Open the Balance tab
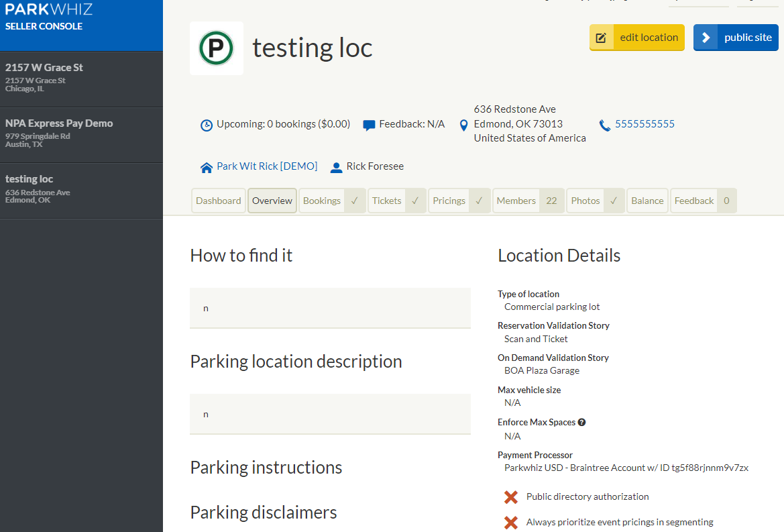The image size is (784, 532). 647,201
